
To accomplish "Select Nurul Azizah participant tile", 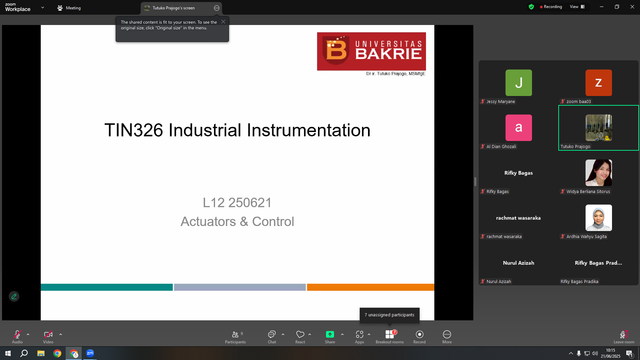I will (x=518, y=263).
